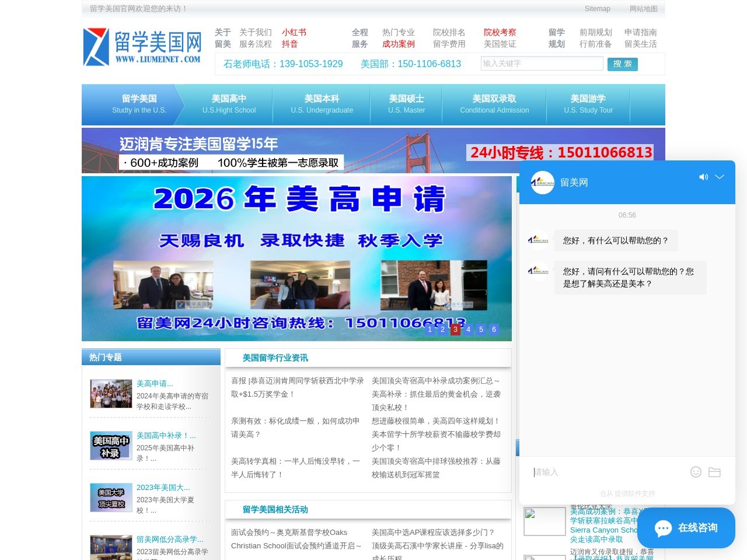Expand the 院校考察 美国签证 menu
Image resolution: width=747 pixels, height=560 pixels.
tap(500, 38)
